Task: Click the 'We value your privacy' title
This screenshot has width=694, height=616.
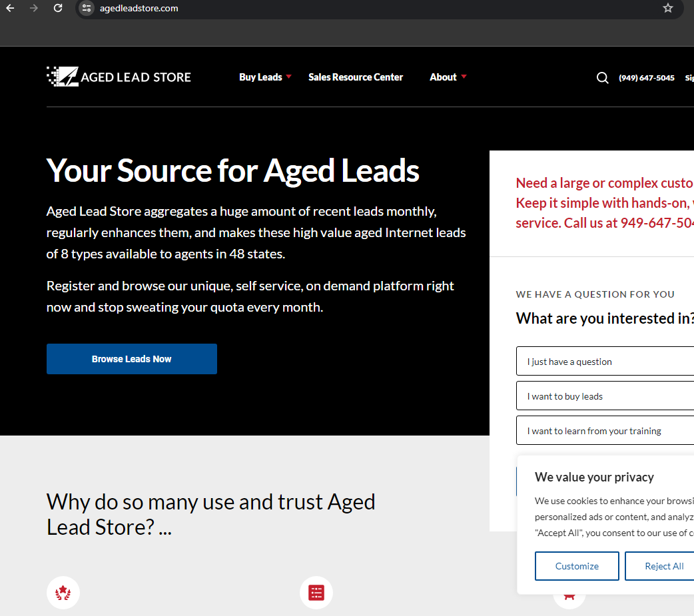Action: 594,477
